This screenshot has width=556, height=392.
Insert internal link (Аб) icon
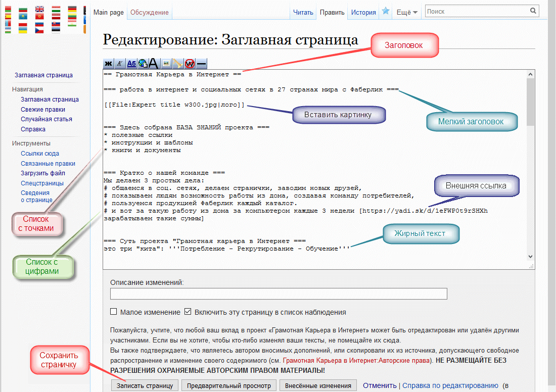coord(131,64)
